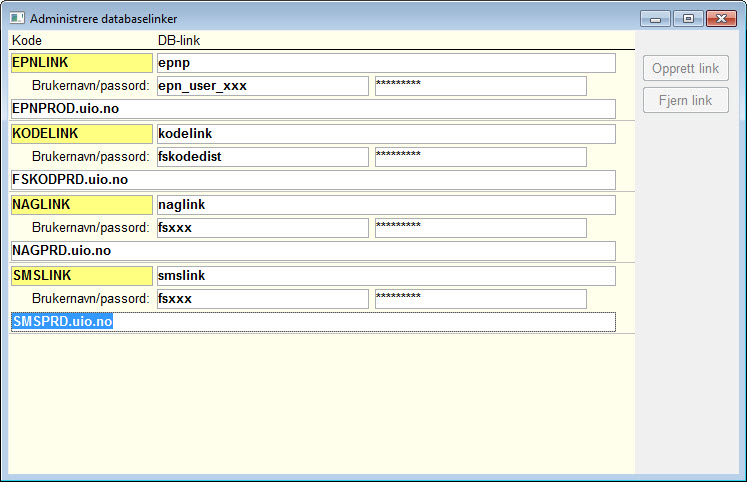This screenshot has height=482, width=747.
Task: Edit the smslink DB-link field
Action: point(386,276)
